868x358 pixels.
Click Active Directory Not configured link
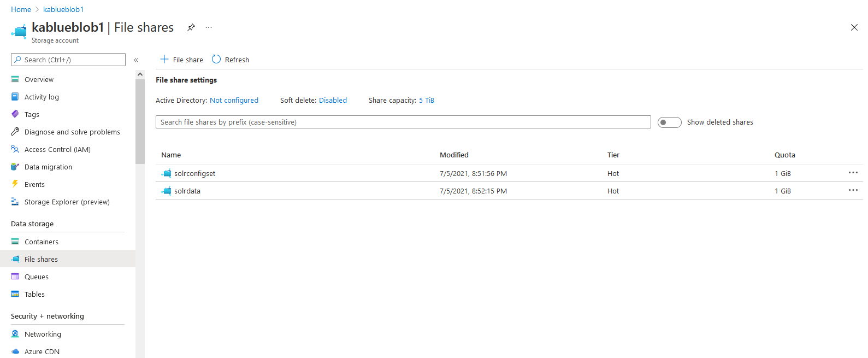pyautogui.click(x=234, y=101)
